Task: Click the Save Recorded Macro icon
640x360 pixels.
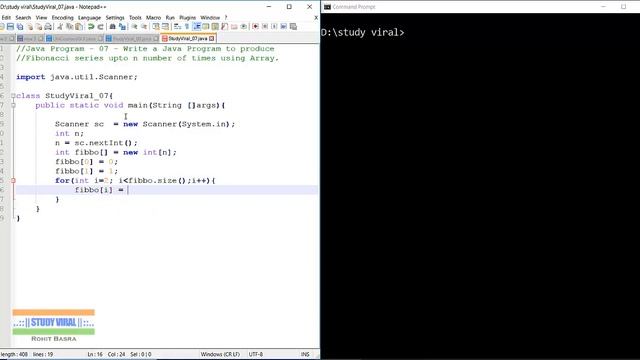Action: (x=293, y=27)
